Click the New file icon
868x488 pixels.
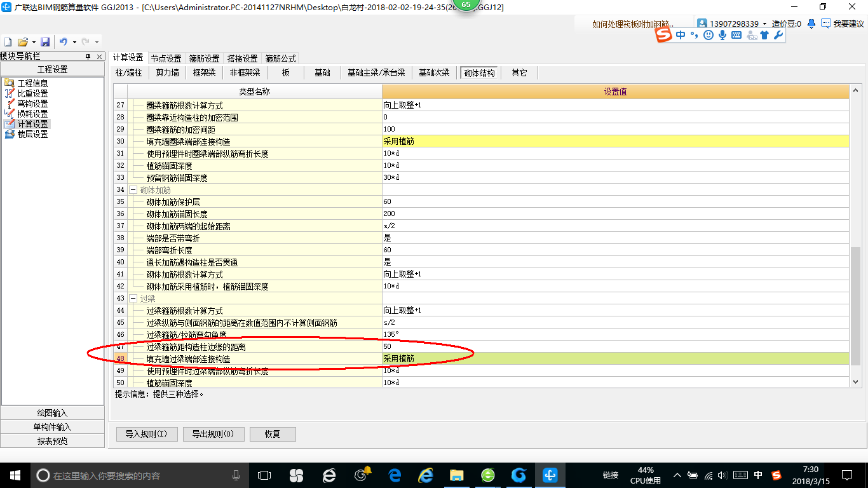click(x=8, y=42)
